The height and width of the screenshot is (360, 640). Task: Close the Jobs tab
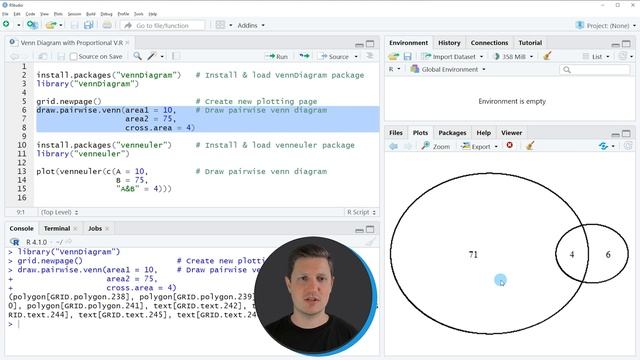(107, 229)
